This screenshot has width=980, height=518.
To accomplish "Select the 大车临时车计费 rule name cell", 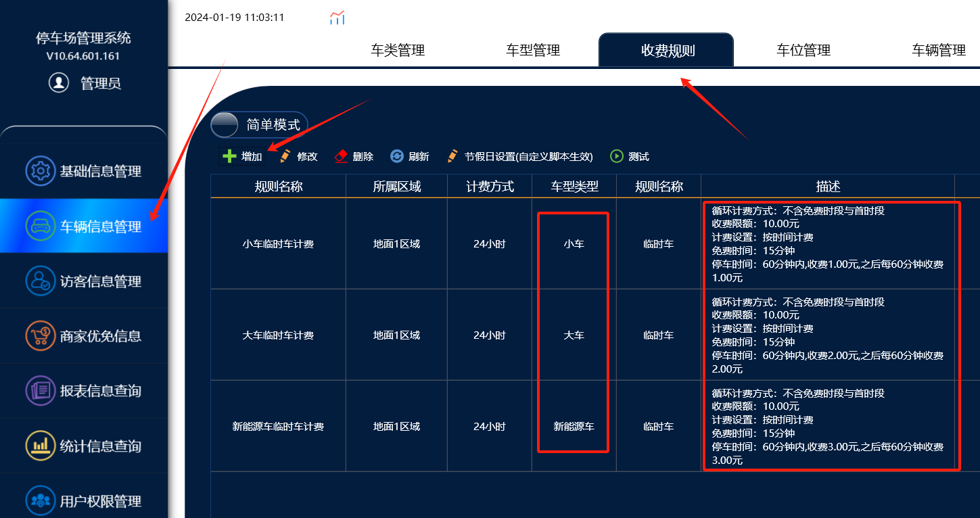I will pos(279,335).
